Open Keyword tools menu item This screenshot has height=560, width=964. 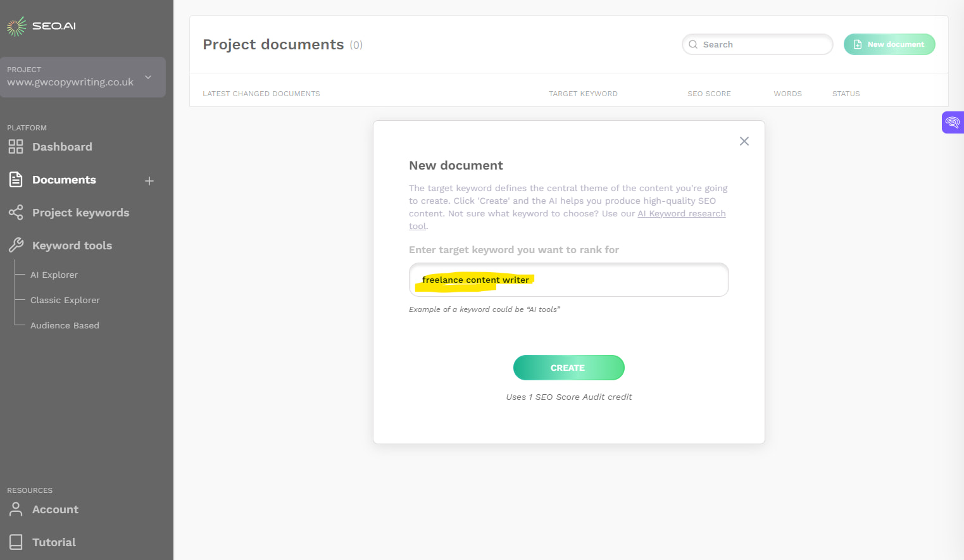pos(72,246)
